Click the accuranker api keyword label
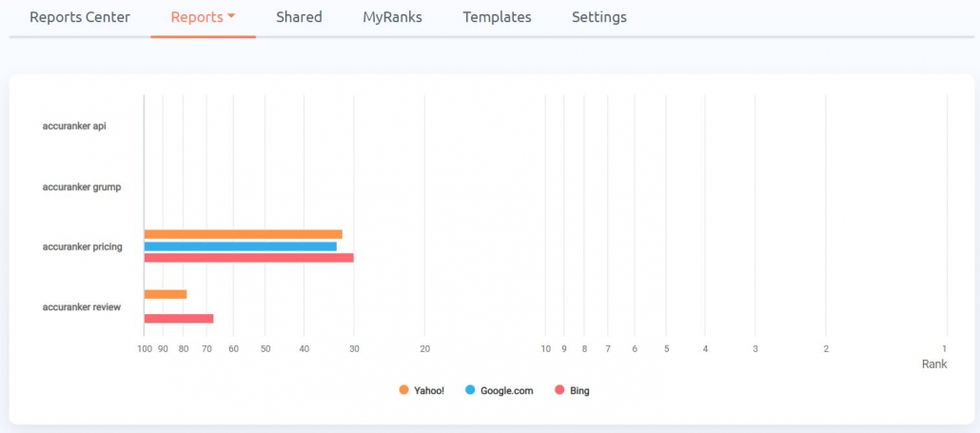This screenshot has width=980, height=433. coord(74,126)
